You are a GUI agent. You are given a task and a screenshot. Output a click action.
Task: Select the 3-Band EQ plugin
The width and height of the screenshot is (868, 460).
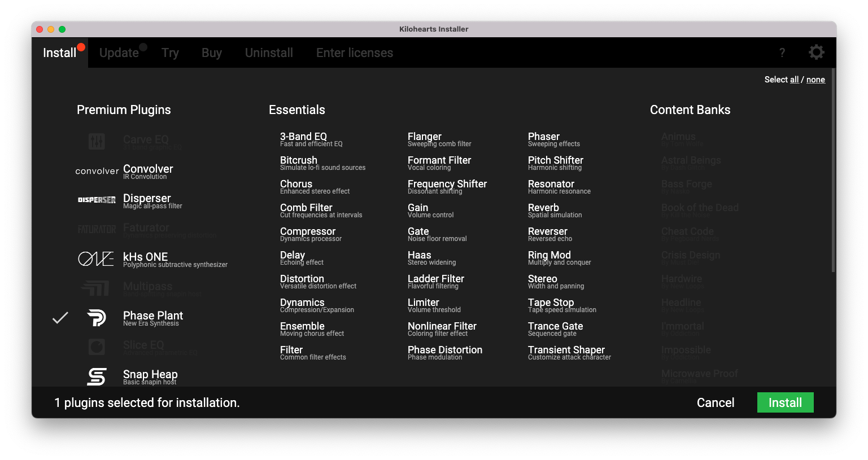tap(311, 139)
